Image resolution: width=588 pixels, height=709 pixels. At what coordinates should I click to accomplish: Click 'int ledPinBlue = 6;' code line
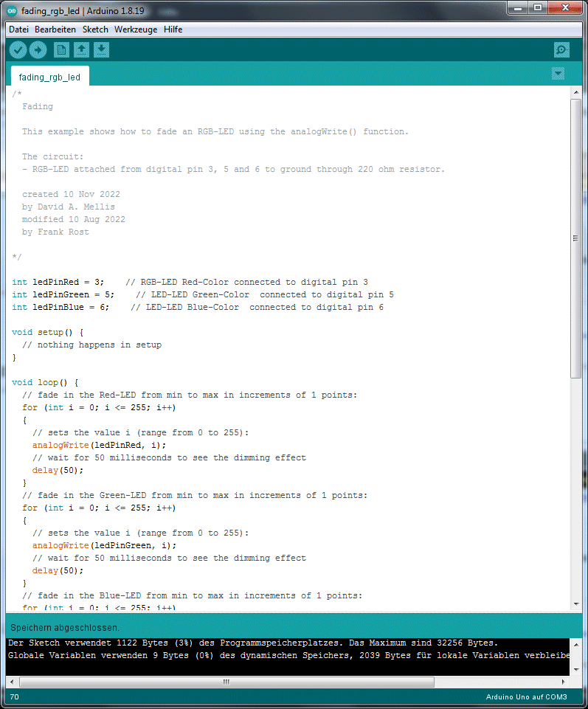point(60,308)
